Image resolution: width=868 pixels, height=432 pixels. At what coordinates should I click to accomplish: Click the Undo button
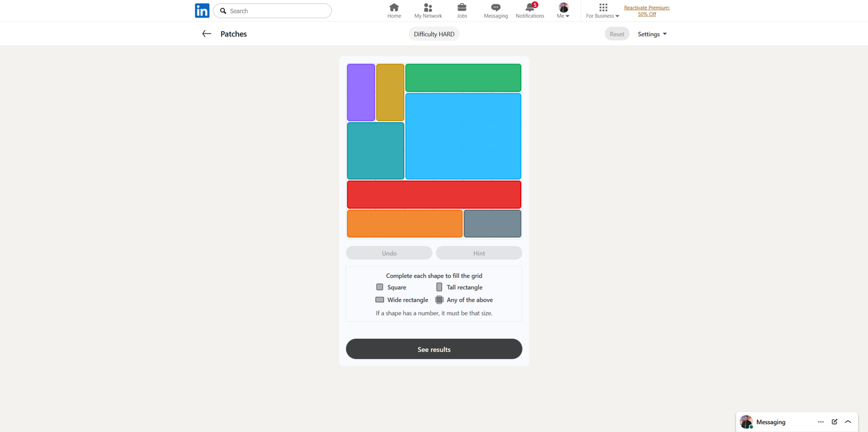389,253
